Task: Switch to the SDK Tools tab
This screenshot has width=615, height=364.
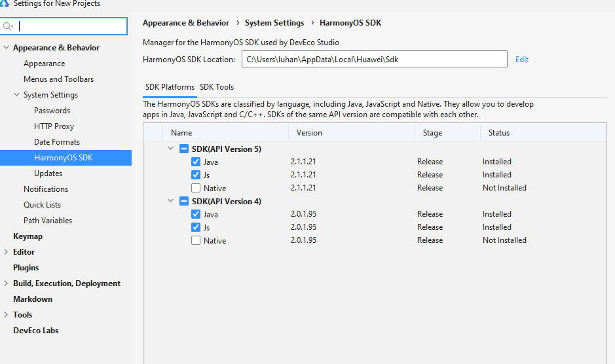Action: (217, 87)
